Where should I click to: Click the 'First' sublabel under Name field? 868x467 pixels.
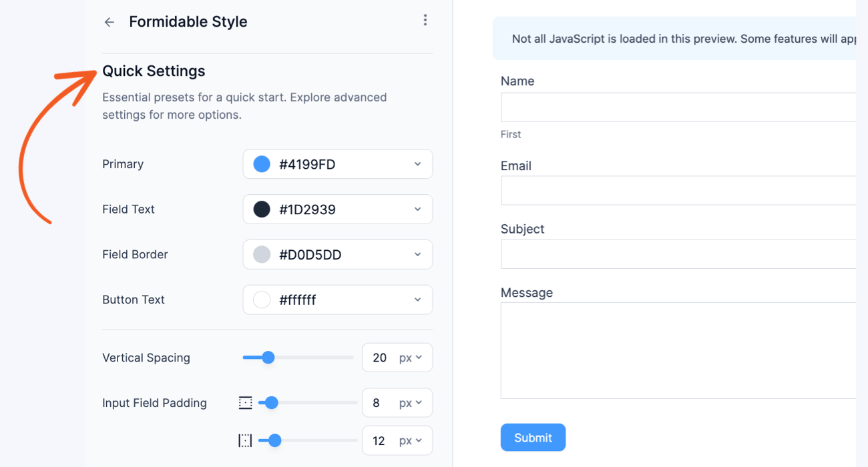coord(511,134)
